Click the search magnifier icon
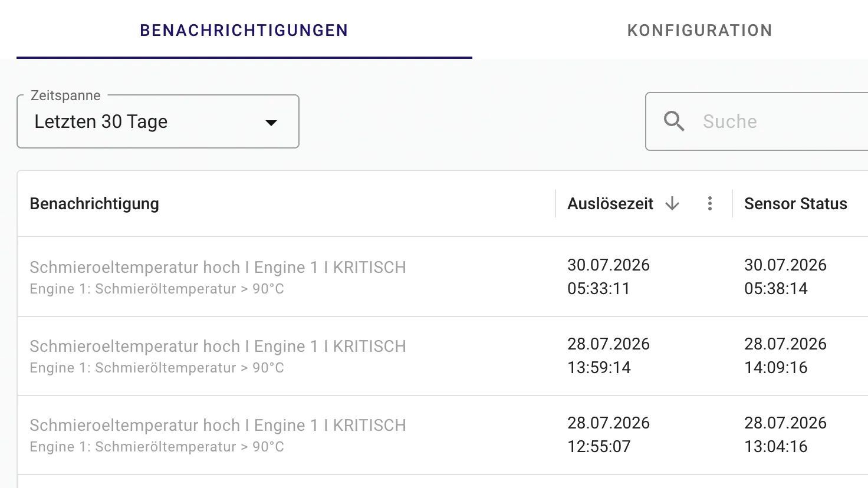Screen dimensions: 868x488 click(674, 121)
